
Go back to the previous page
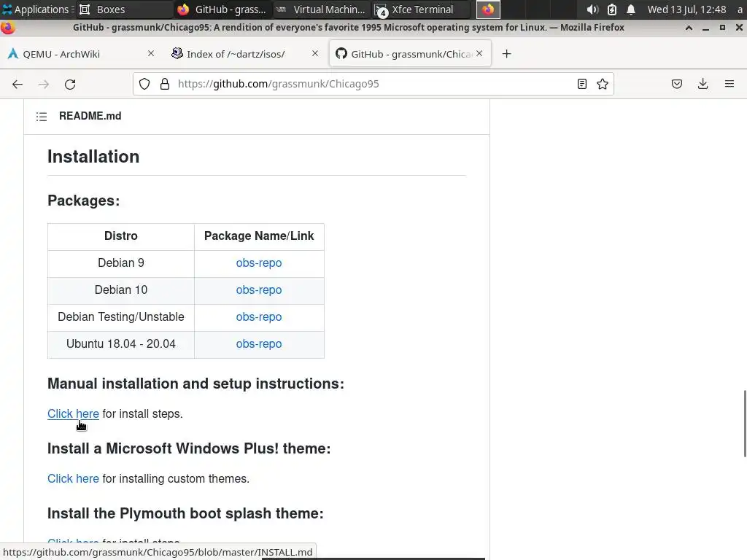[x=18, y=85]
